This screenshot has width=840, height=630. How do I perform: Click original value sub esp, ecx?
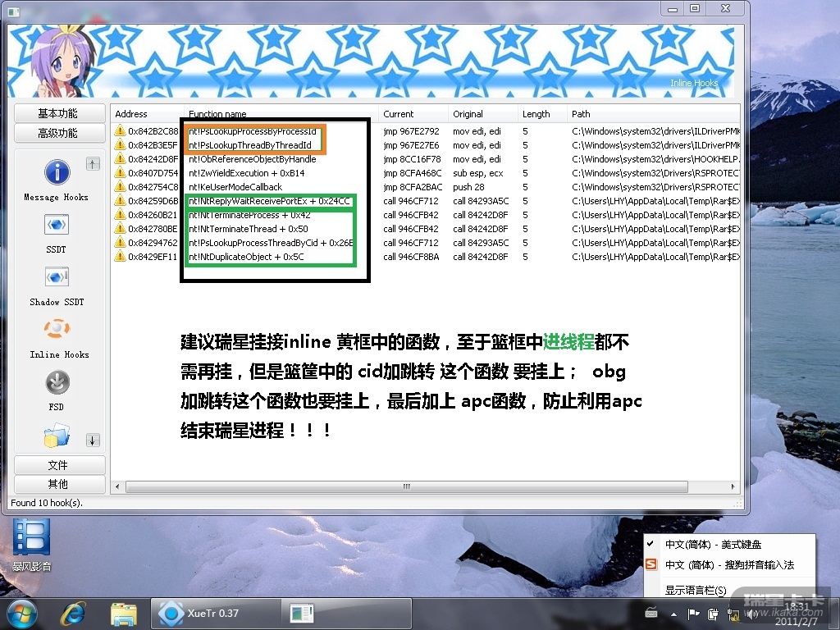[478, 172]
